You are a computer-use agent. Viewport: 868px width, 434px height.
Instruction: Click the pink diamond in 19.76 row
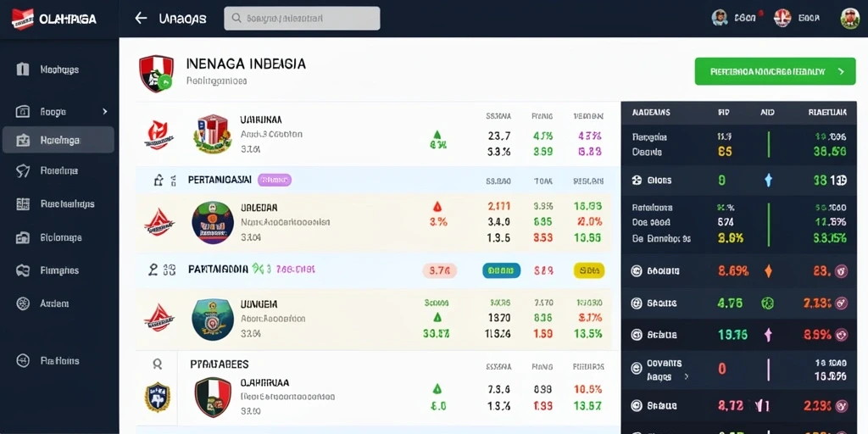768,334
